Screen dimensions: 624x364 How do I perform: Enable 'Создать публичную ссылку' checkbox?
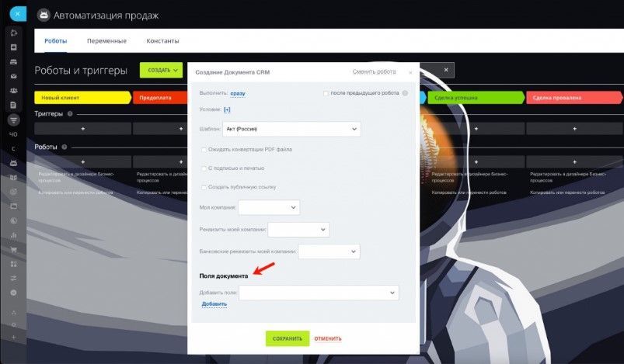204,187
